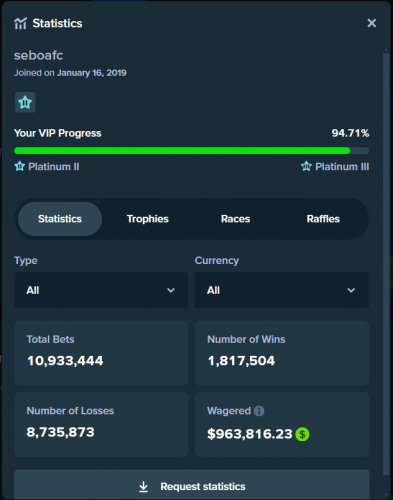This screenshot has width=393, height=500.
Task: Click the Wagered amount $963,816.23
Action: click(x=250, y=434)
